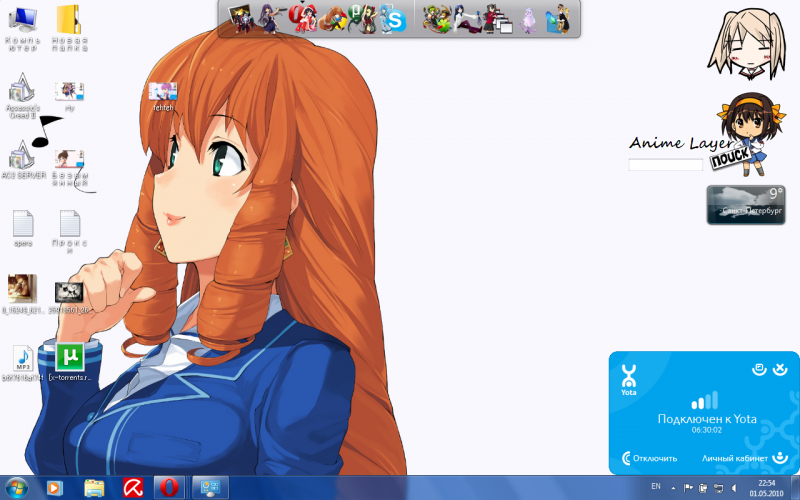Click the pale purple character dock icon
This screenshot has width=800, height=500.
click(529, 21)
